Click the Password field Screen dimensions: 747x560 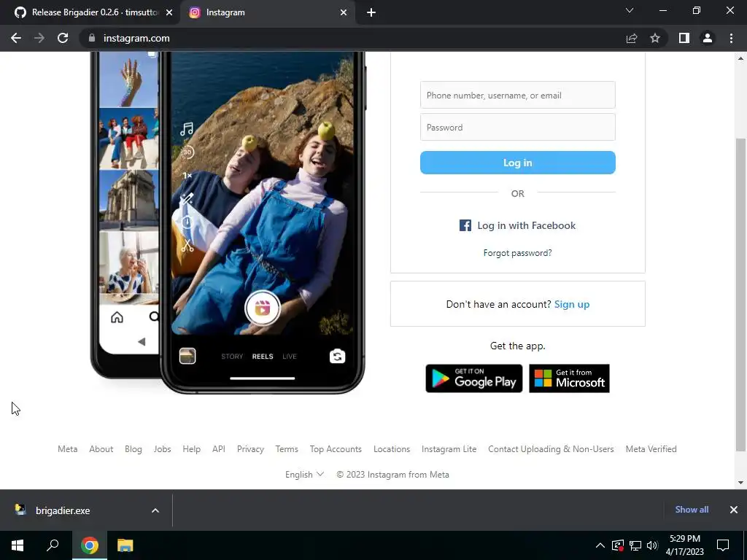[518, 127]
